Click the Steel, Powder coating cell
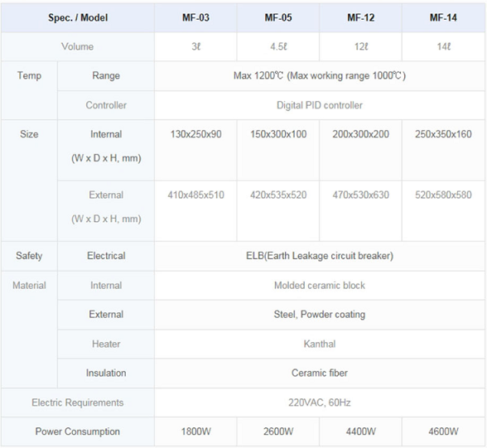The height and width of the screenshot is (448, 487). coord(320,315)
